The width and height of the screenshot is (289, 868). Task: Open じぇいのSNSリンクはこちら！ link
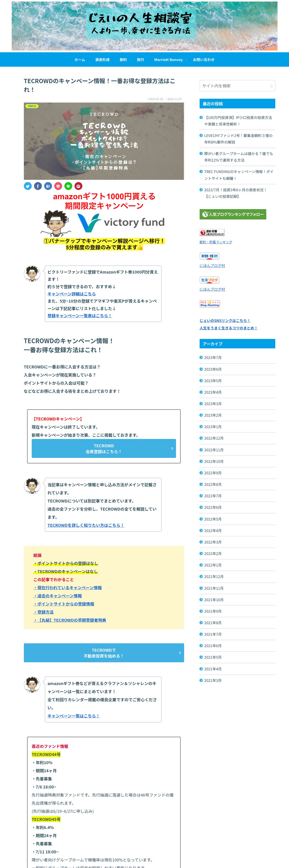pyautogui.click(x=225, y=320)
